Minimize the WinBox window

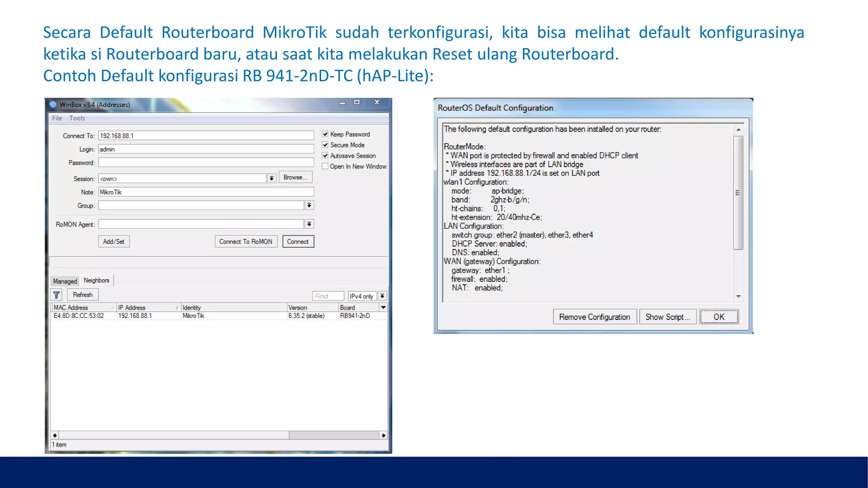click(342, 103)
